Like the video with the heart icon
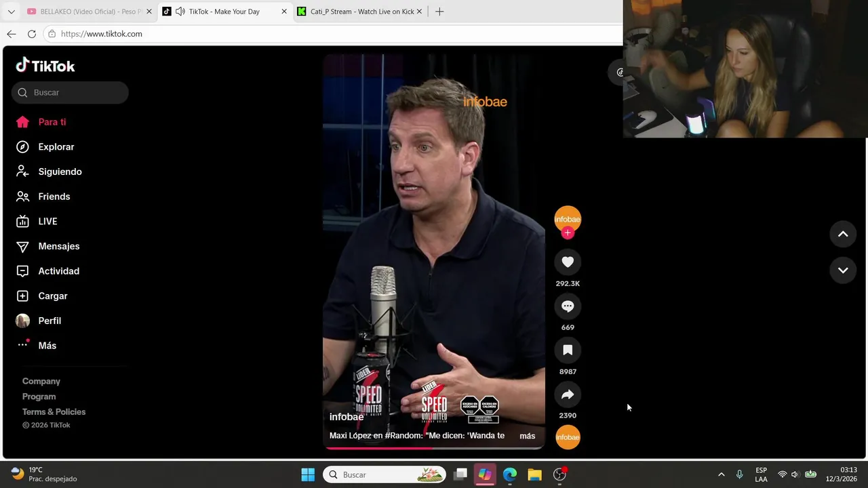The height and width of the screenshot is (488, 868). (568, 262)
